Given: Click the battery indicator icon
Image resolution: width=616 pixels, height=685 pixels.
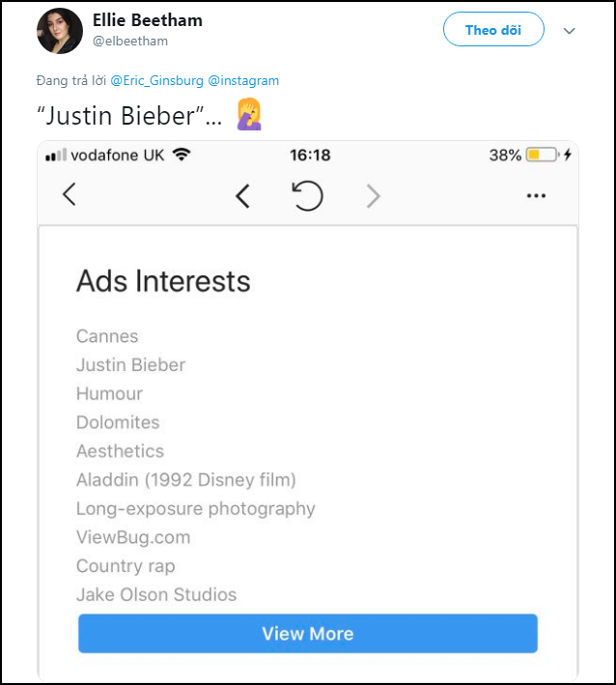Looking at the screenshot, I should [541, 155].
